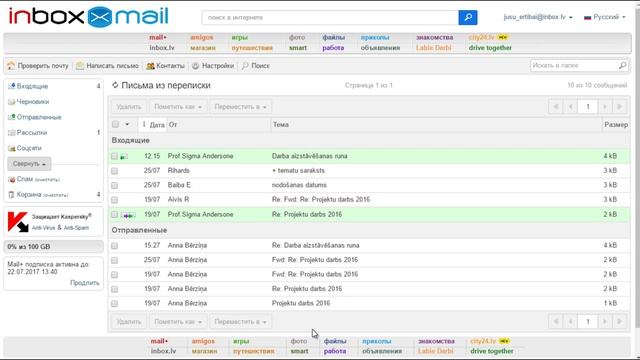640x360 pixels.
Task: Open the знакомства top menu item
Action: click(434, 37)
